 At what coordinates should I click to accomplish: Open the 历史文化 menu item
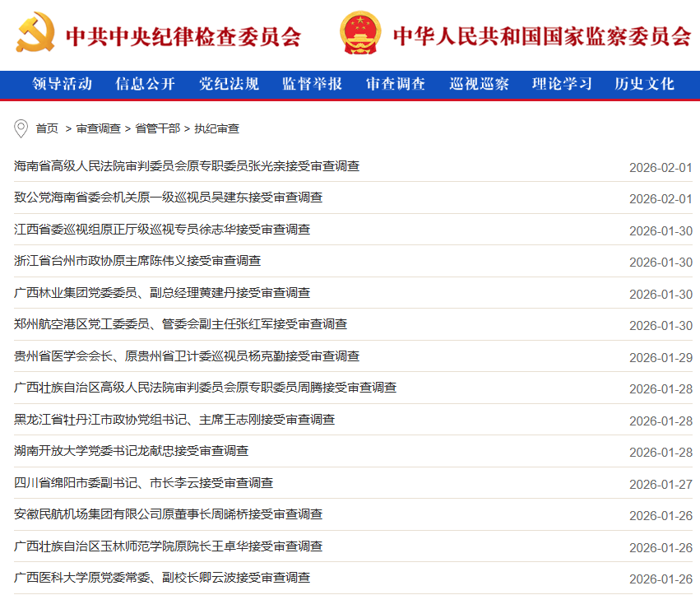pos(644,84)
